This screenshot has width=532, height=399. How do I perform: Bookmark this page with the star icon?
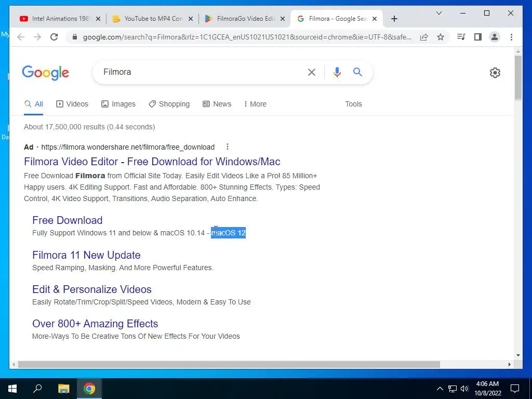point(441,37)
